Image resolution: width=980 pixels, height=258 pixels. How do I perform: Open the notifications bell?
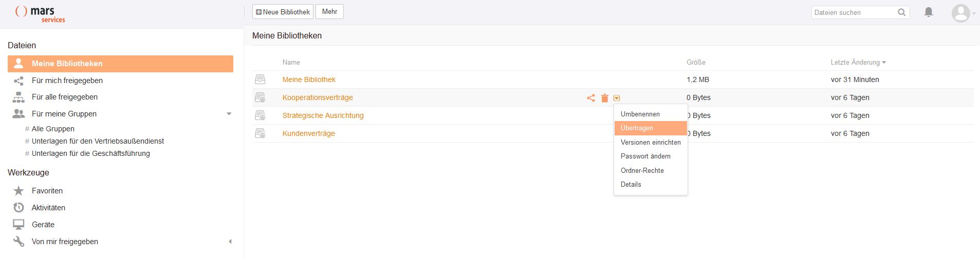click(x=929, y=12)
